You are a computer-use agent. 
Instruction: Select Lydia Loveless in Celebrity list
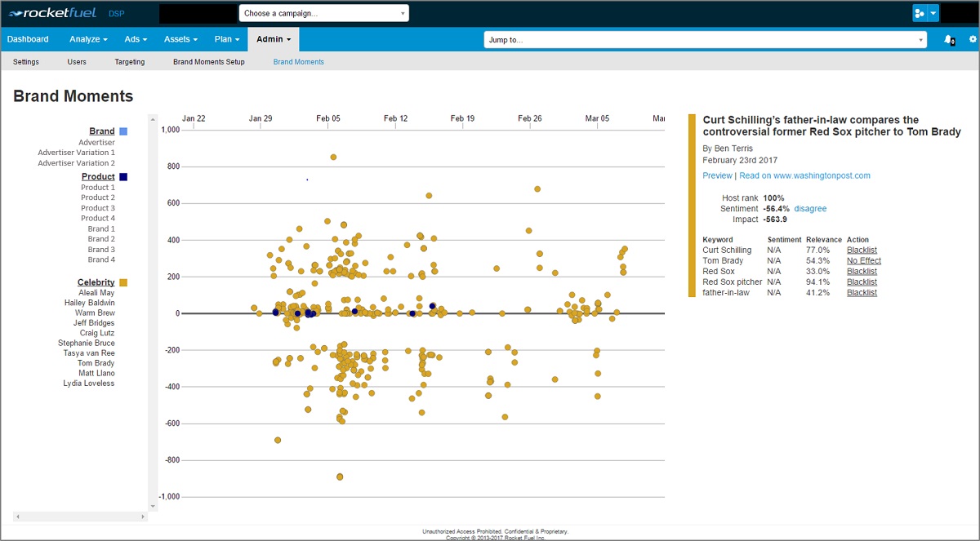point(89,384)
